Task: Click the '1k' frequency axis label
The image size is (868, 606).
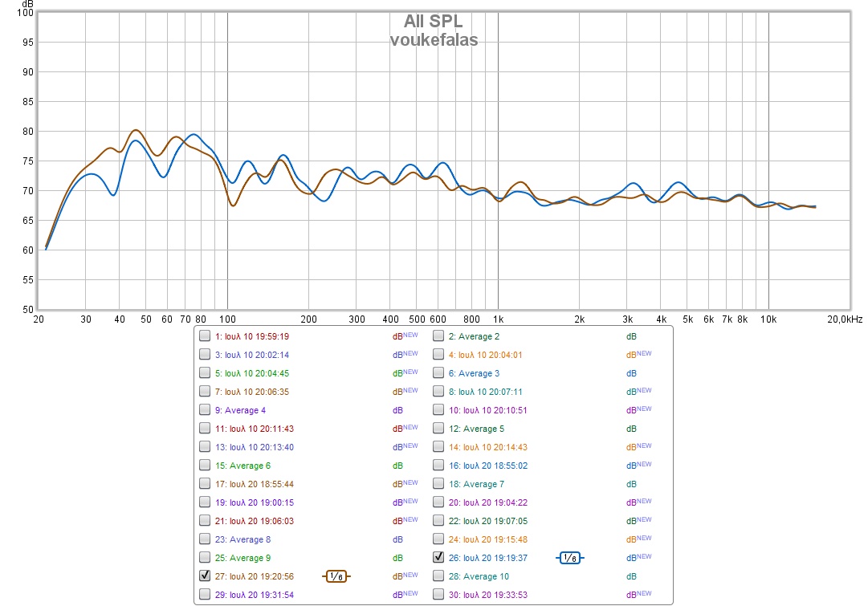Action: pos(498,319)
